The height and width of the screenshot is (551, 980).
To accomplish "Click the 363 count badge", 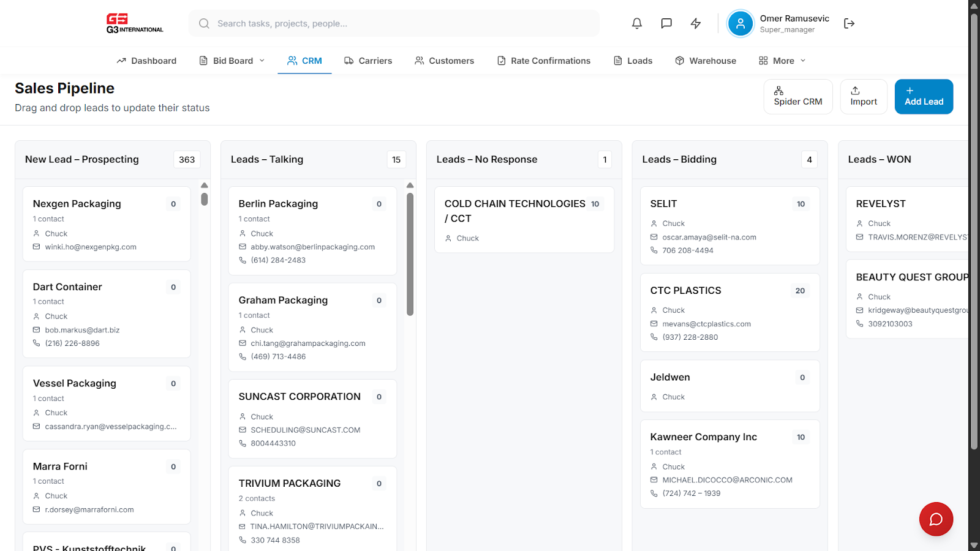I will tap(187, 160).
